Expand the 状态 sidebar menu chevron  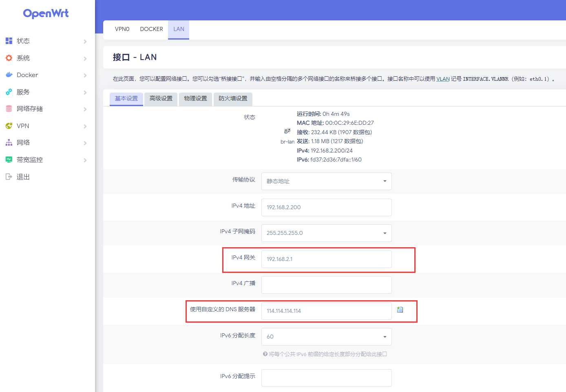(x=85, y=41)
